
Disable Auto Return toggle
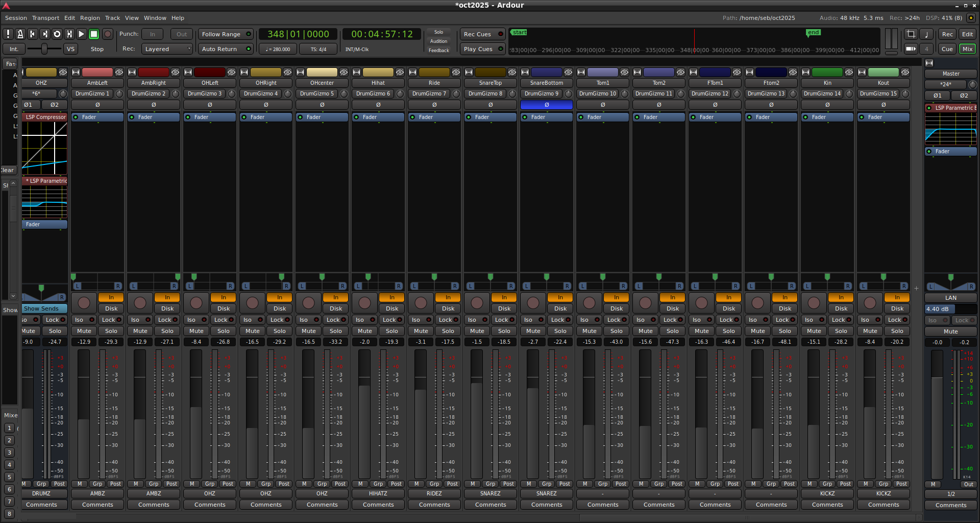(226, 49)
